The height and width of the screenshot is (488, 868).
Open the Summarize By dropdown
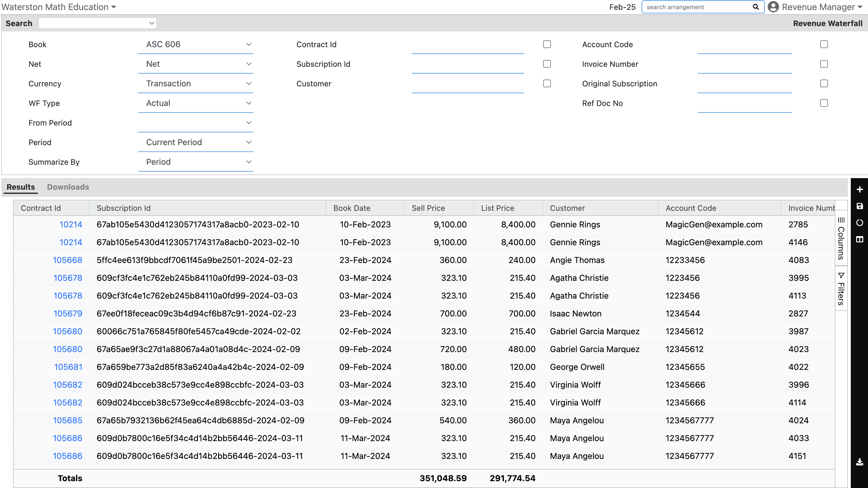click(x=195, y=162)
